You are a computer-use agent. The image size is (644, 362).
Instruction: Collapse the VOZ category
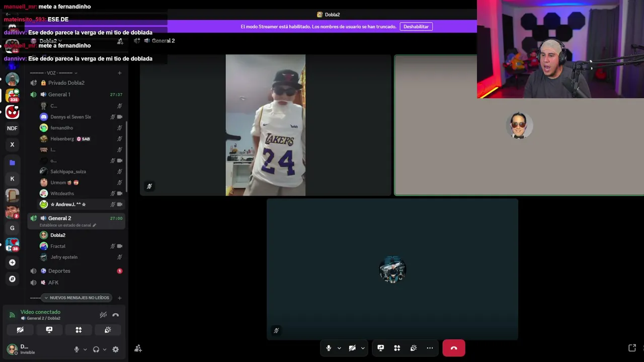click(54, 73)
